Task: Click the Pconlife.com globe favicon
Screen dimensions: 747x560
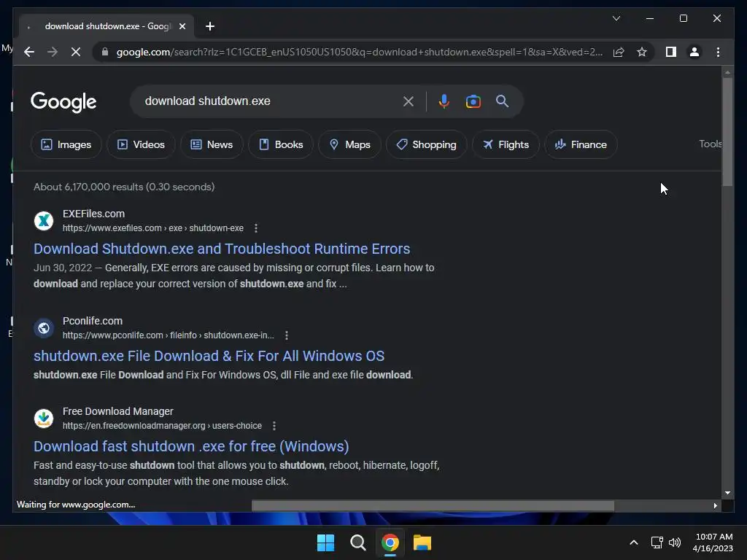Action: pyautogui.click(x=44, y=327)
